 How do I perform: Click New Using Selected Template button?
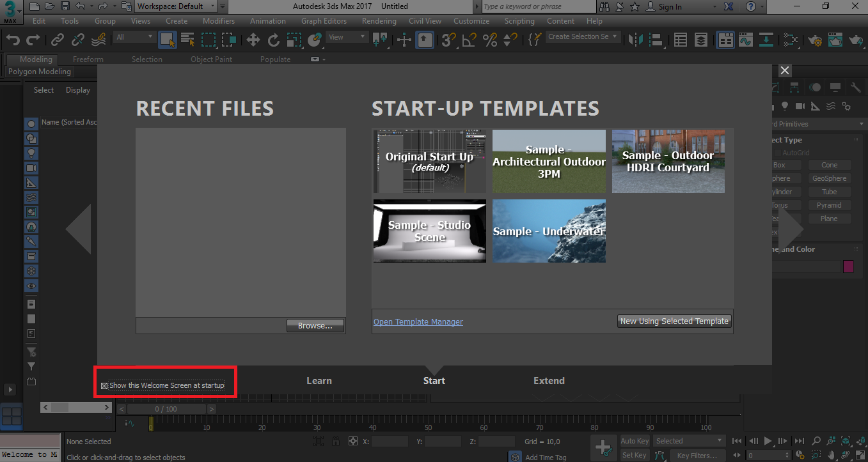click(x=674, y=321)
